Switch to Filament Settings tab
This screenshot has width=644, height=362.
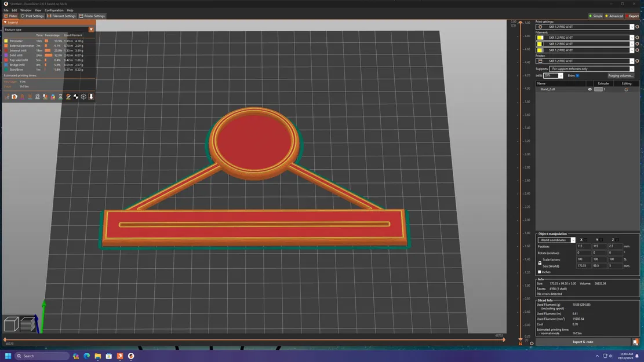pyautogui.click(x=61, y=16)
